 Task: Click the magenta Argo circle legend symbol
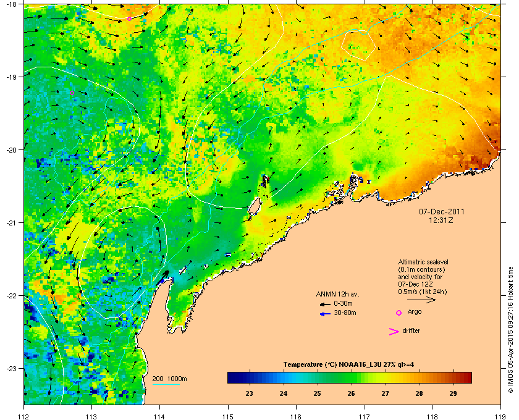(x=399, y=313)
